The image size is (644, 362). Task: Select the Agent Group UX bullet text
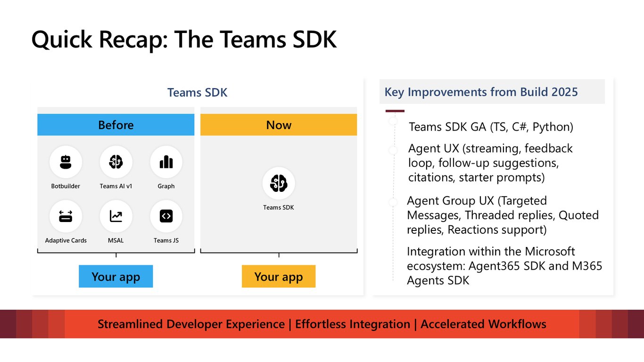pyautogui.click(x=503, y=215)
